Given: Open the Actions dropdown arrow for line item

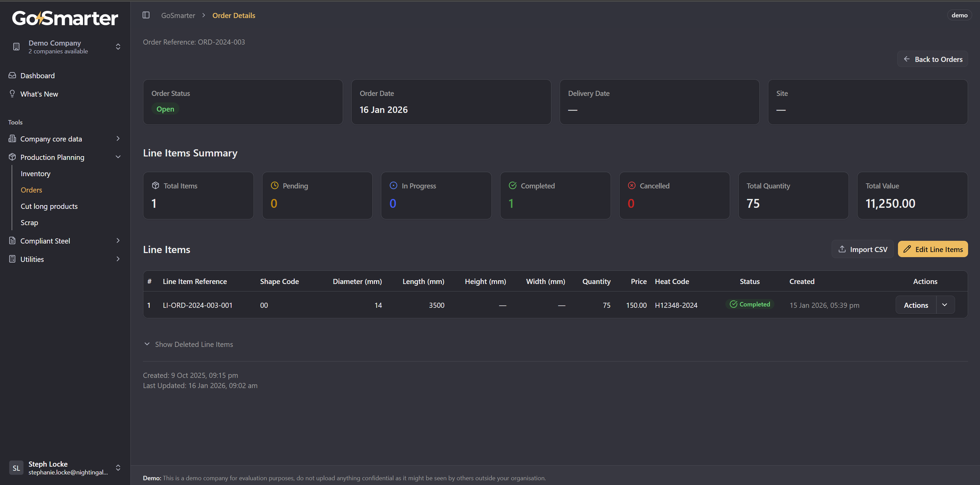Looking at the screenshot, I should click(x=945, y=305).
